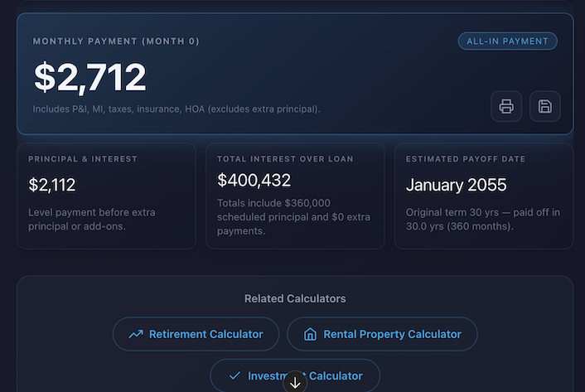The image size is (585, 392).
Task: Click the printer icon button
Action: pyautogui.click(x=506, y=106)
